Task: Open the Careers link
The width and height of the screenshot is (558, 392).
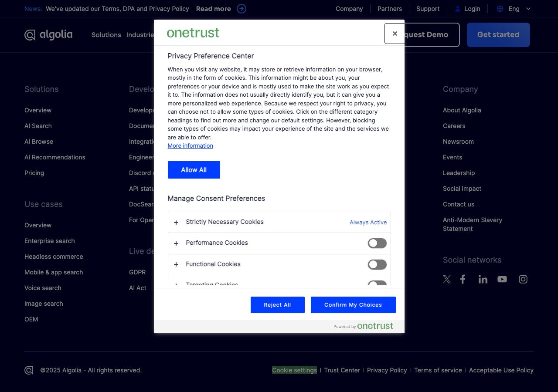Action: click(x=454, y=126)
